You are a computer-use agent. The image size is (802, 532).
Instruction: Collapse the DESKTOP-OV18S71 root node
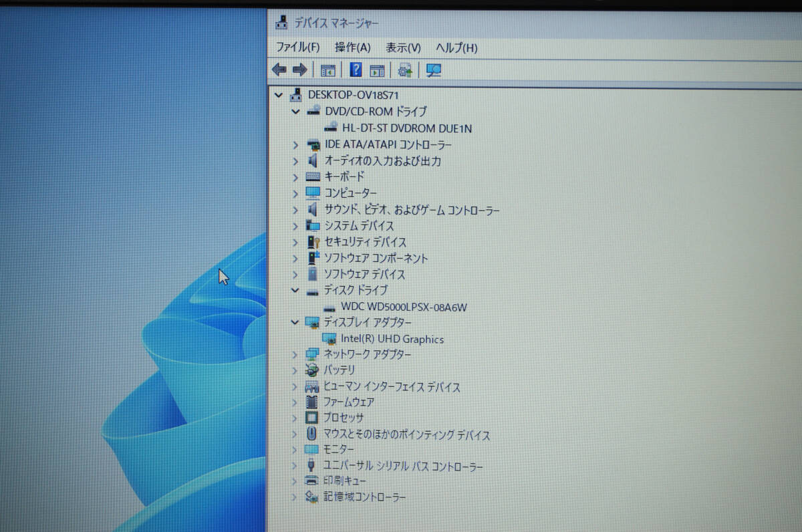[279, 95]
